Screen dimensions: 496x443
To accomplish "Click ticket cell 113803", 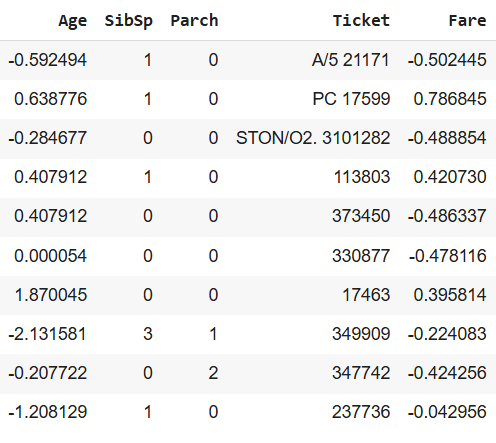I will (x=362, y=177).
